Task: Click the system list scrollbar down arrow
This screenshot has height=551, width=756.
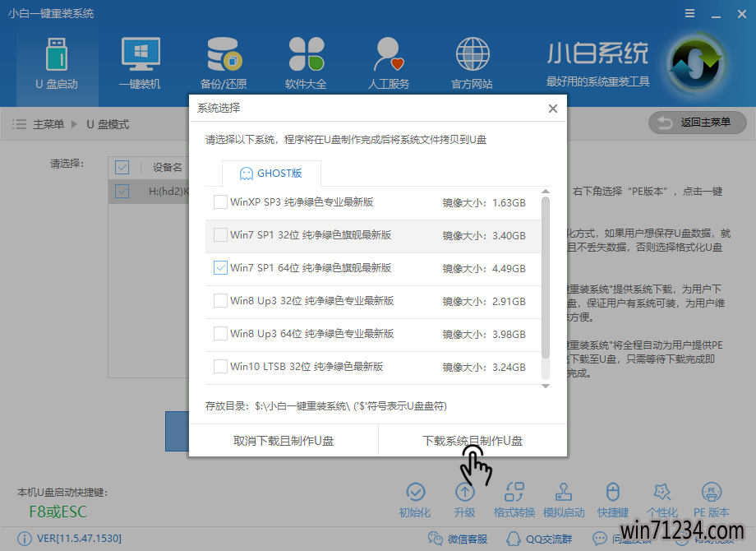Action: point(546,386)
